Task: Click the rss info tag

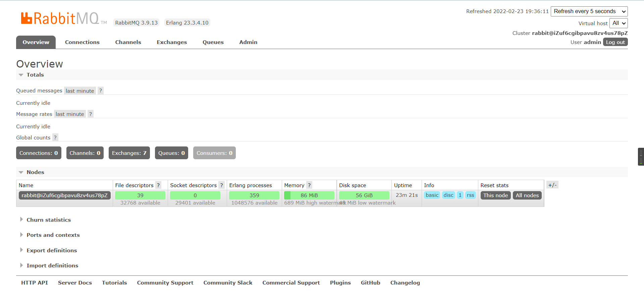Action: [x=470, y=195]
